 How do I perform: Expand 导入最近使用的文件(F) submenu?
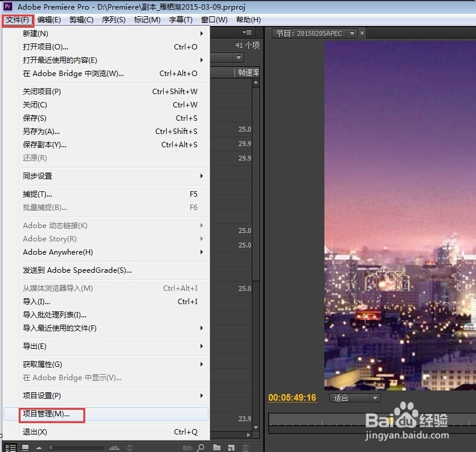(x=114, y=328)
